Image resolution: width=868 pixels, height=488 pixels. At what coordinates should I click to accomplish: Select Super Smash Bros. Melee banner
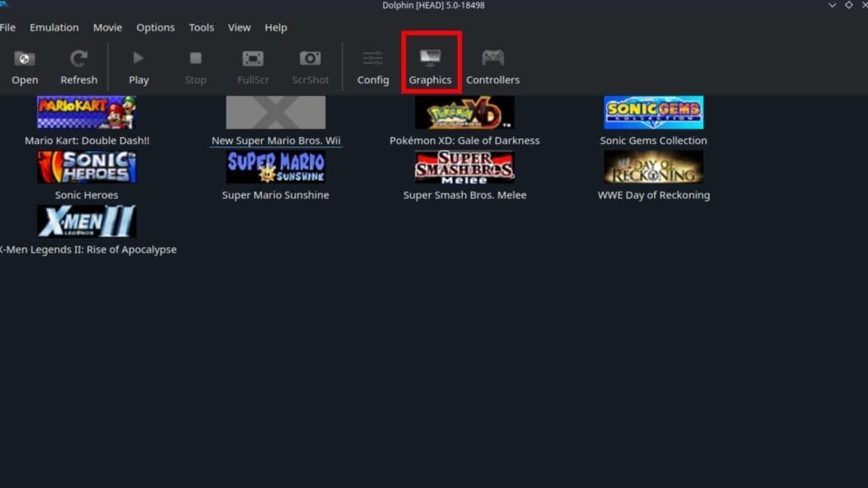[x=465, y=167]
